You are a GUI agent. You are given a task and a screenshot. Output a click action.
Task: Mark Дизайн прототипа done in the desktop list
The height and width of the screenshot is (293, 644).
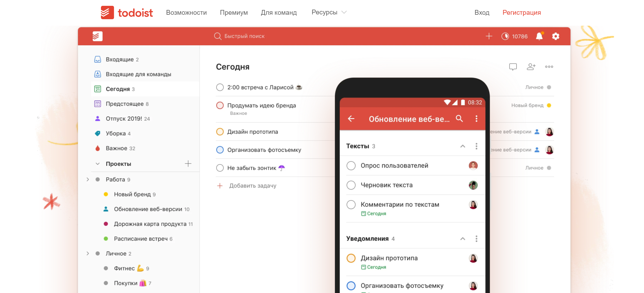[220, 132]
